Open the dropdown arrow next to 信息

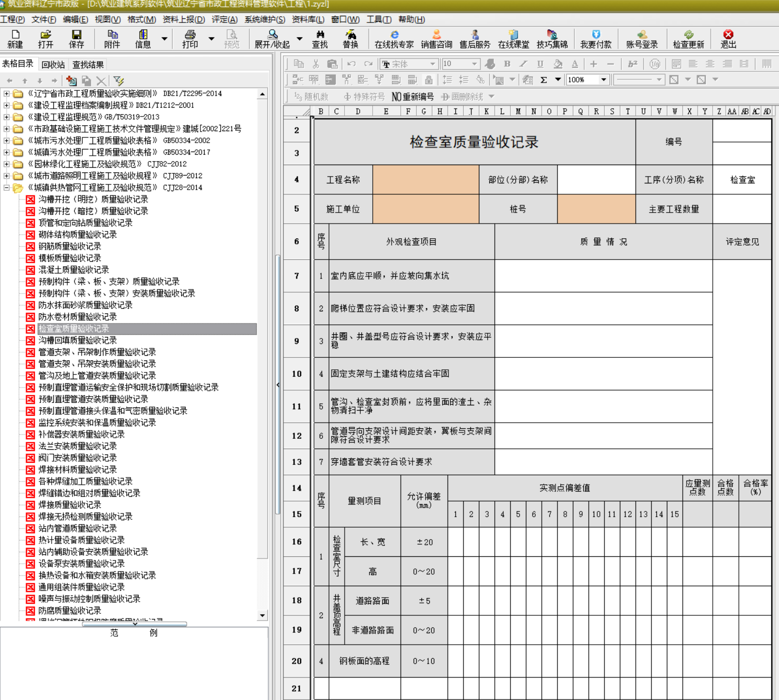[x=164, y=39]
